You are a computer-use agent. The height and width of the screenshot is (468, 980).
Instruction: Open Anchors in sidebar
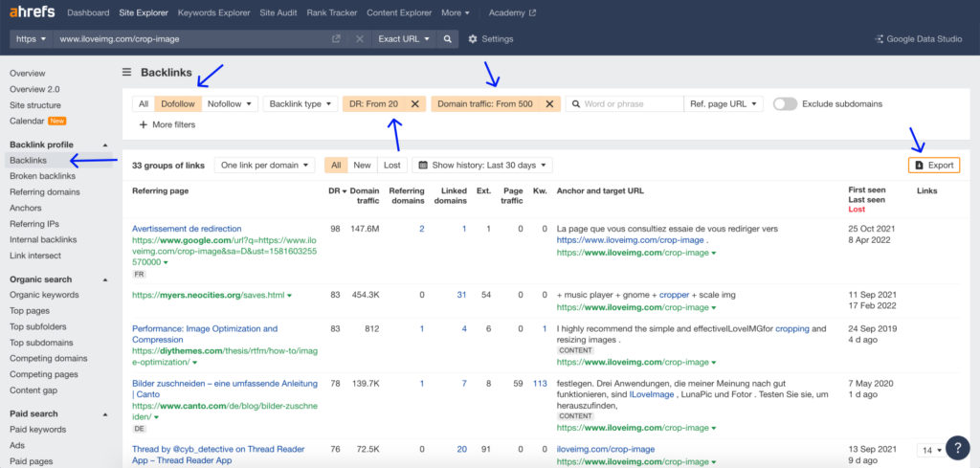pyautogui.click(x=26, y=208)
